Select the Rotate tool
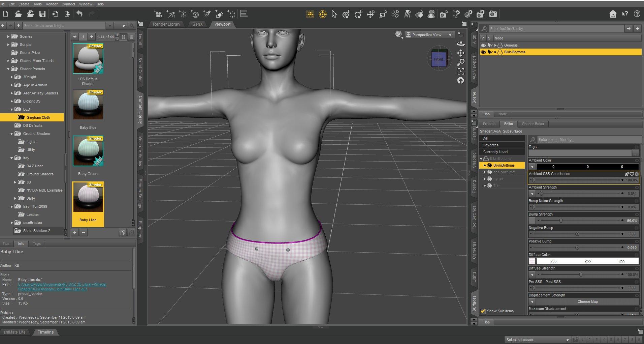 click(358, 14)
